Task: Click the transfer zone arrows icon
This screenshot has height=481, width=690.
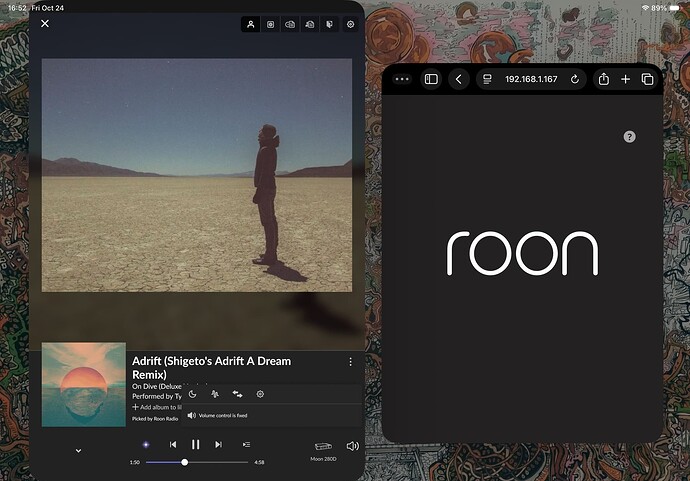Action: tap(237, 394)
